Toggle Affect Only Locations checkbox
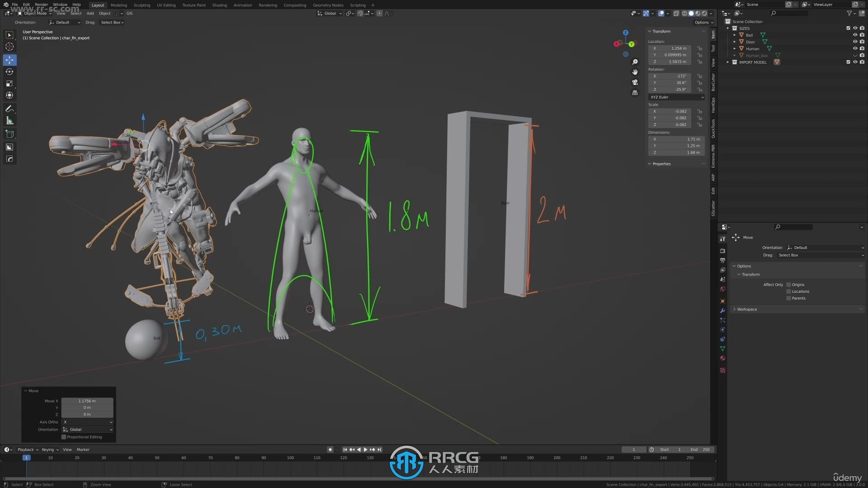Image resolution: width=868 pixels, height=488 pixels. click(788, 291)
